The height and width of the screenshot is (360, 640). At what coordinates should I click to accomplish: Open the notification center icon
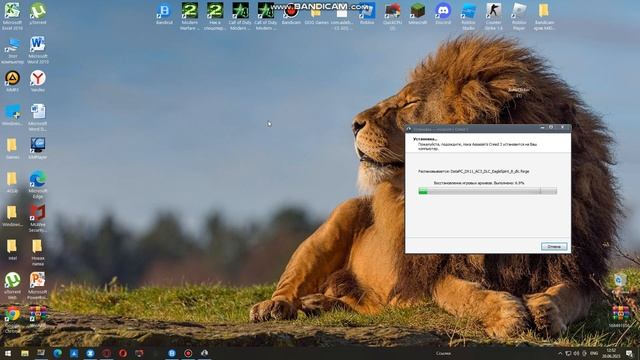coord(629,353)
